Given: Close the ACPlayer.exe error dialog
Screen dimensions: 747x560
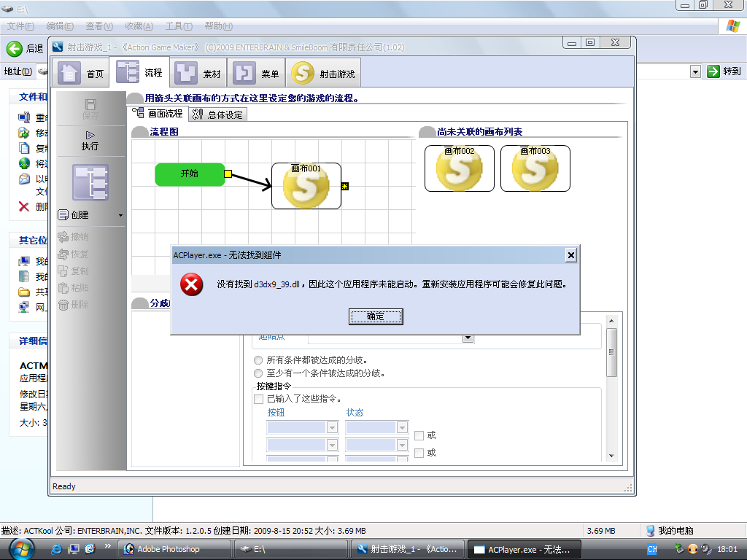Looking at the screenshot, I should coord(570,256).
